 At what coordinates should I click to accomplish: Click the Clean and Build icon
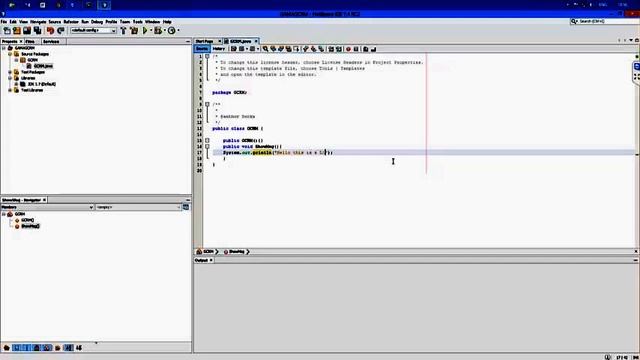point(134,31)
